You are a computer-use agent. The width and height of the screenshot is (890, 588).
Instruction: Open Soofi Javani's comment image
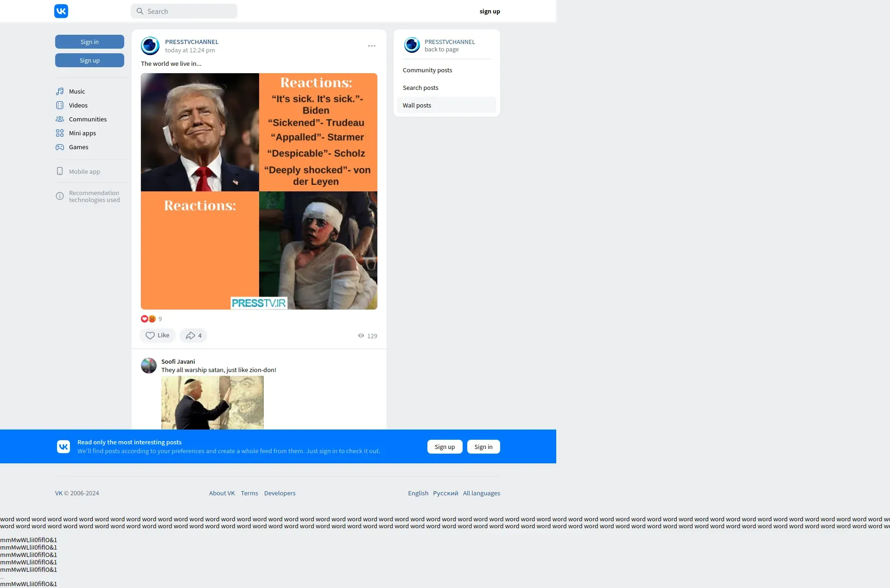click(212, 402)
